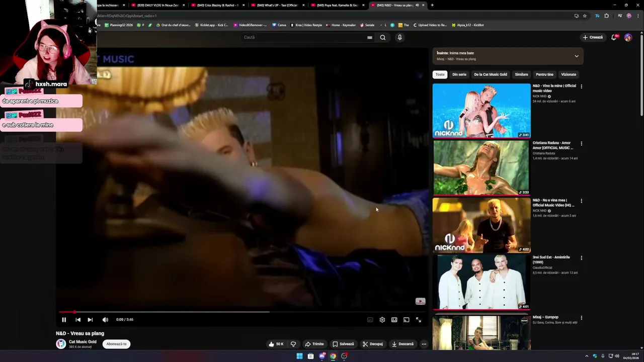Switch to the What's UP - Taxi browser tab
Image resolution: width=644 pixels, height=362 pixels.
[277, 5]
